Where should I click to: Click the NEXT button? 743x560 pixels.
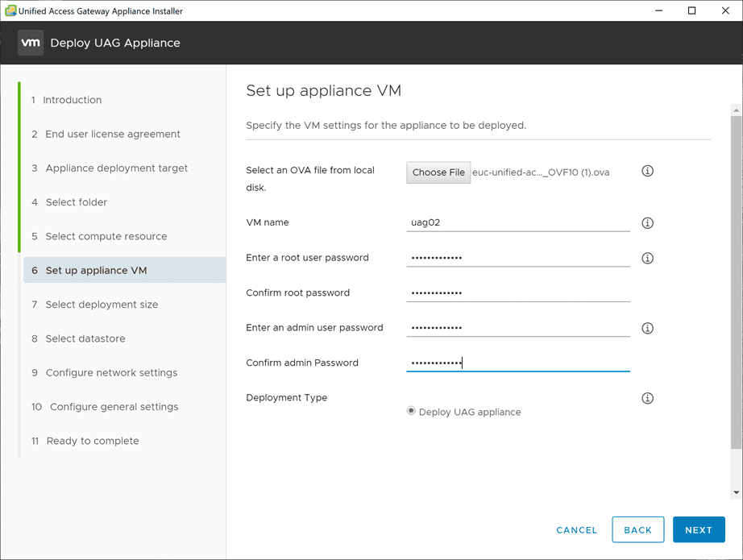(699, 530)
